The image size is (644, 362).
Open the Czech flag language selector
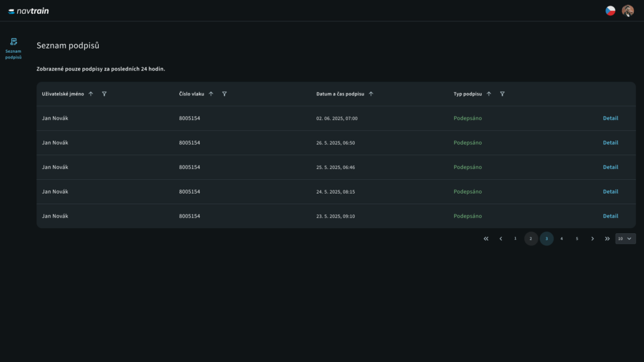(610, 11)
